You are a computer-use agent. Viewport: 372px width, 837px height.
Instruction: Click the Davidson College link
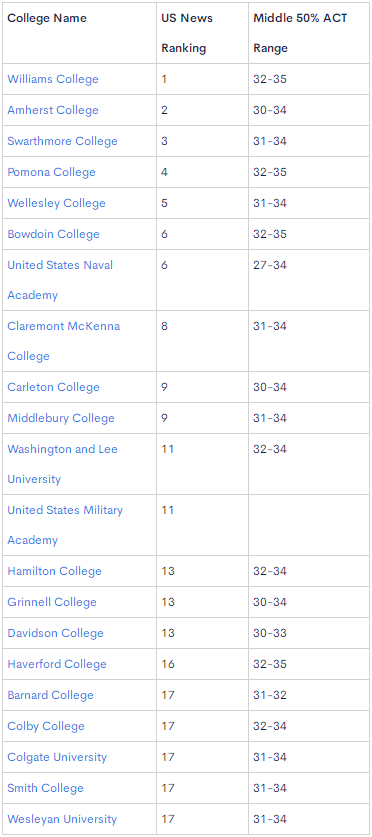[x=56, y=633]
